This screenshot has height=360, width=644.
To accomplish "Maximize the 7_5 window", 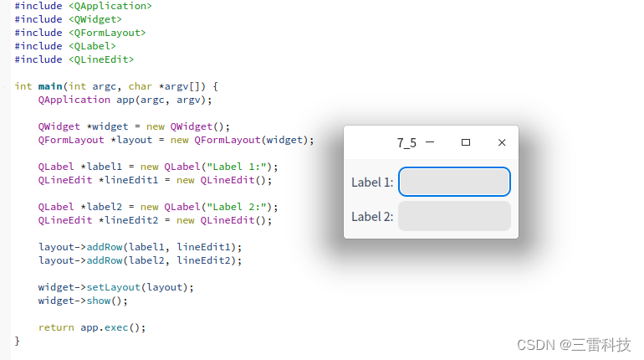I will [466, 142].
